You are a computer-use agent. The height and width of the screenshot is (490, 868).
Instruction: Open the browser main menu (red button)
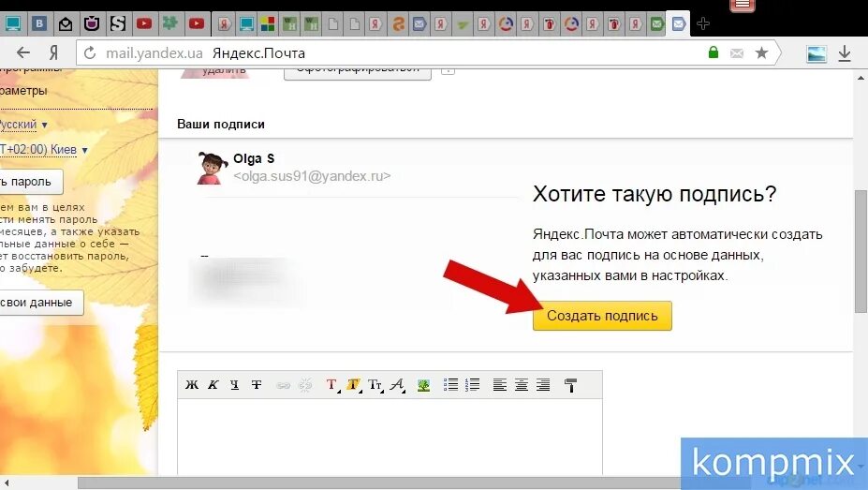tap(743, 5)
